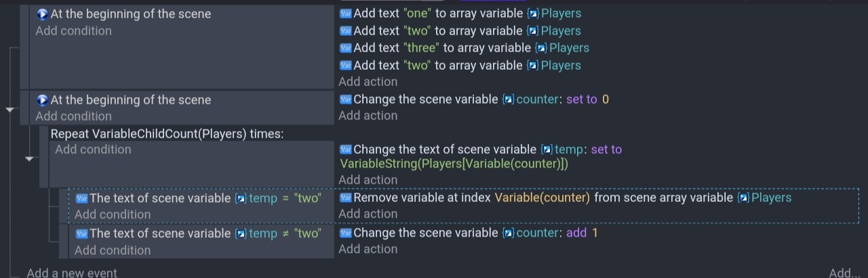Edit the VariableString(Players[Variable(counter)]) expression

coord(454,165)
